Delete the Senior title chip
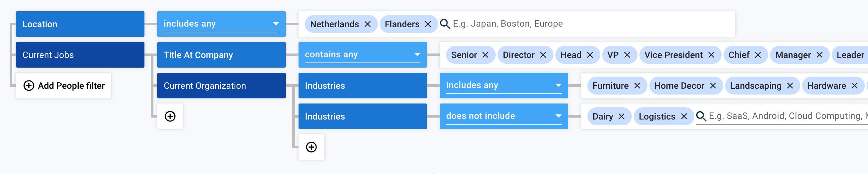Viewport: 868px width, 174px height. (485, 55)
